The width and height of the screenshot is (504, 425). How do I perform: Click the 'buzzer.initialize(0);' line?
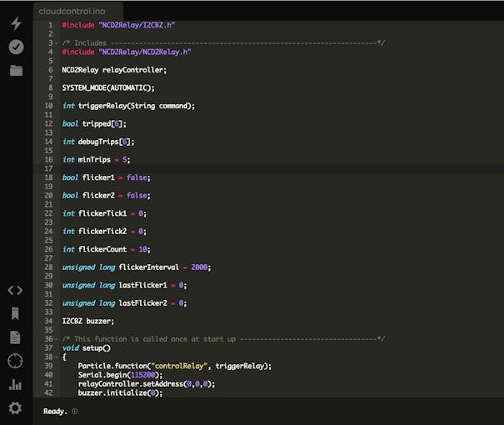click(120, 392)
